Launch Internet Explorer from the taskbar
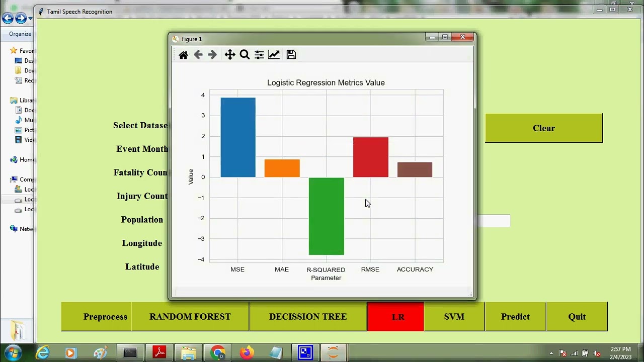Viewport: 644px width, 362px height. [43, 353]
